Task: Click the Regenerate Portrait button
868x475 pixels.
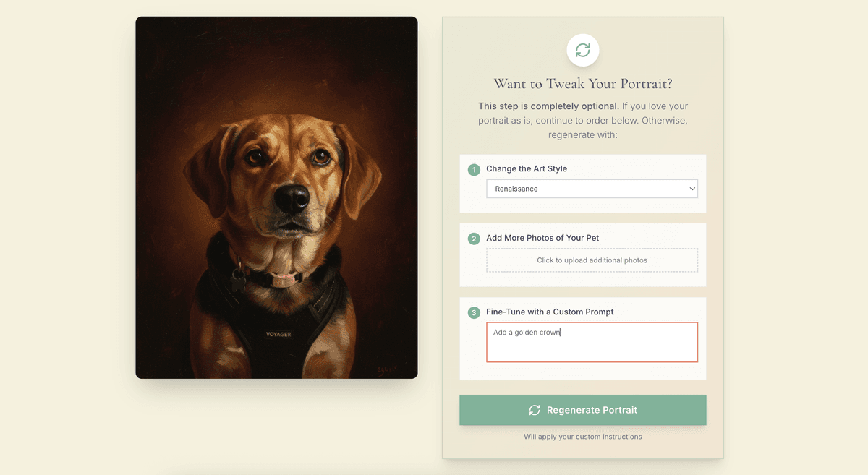Action: click(582, 410)
